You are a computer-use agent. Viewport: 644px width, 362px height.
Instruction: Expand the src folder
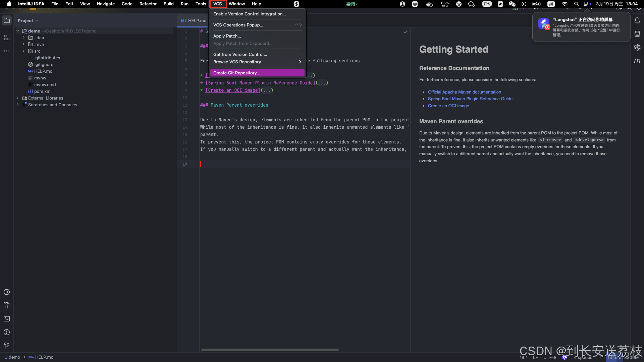tap(23, 51)
